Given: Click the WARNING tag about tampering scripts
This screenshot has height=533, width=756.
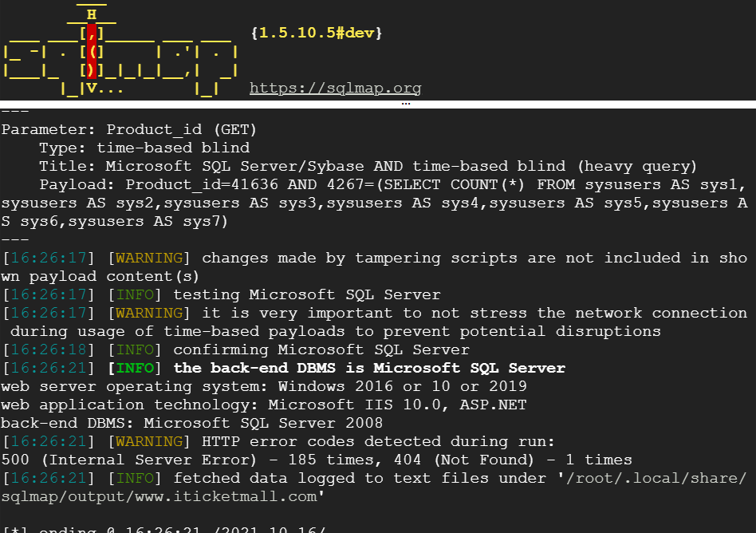Looking at the screenshot, I should point(149,258).
